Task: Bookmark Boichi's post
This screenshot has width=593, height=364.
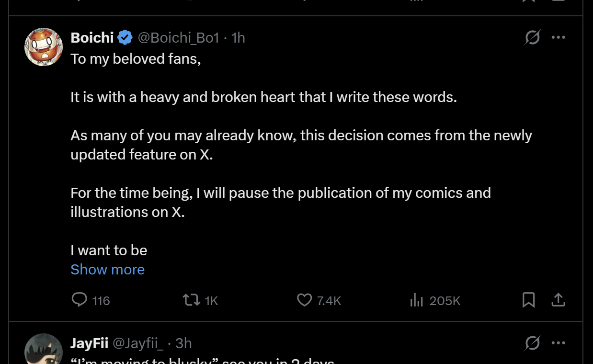Action: (528, 300)
